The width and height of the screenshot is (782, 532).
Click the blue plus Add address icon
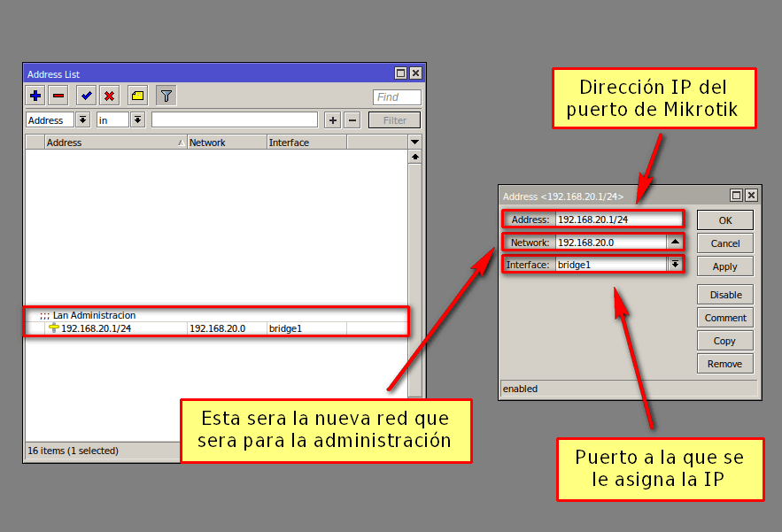point(35,96)
